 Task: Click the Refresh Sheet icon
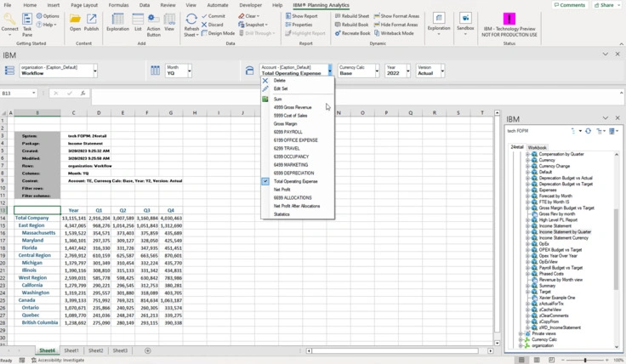click(191, 22)
